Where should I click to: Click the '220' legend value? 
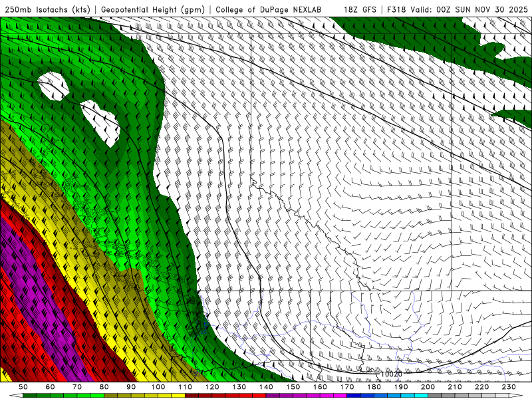[x=481, y=387]
